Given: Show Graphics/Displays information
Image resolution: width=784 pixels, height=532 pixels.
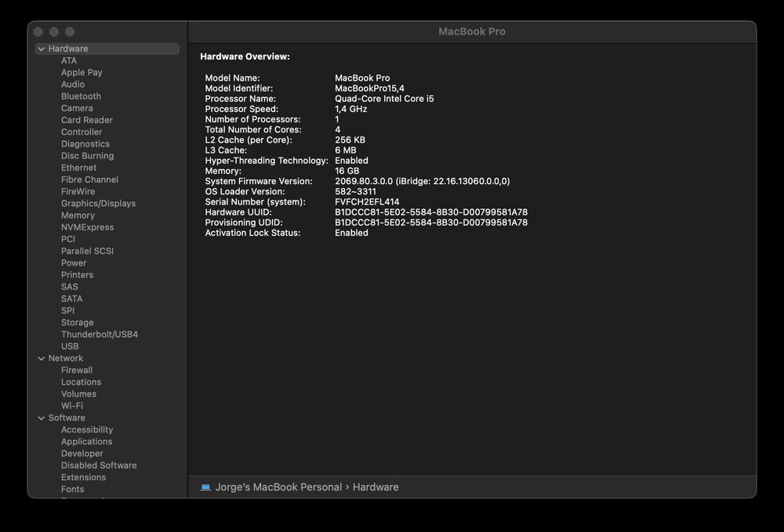Looking at the screenshot, I should tap(99, 204).
